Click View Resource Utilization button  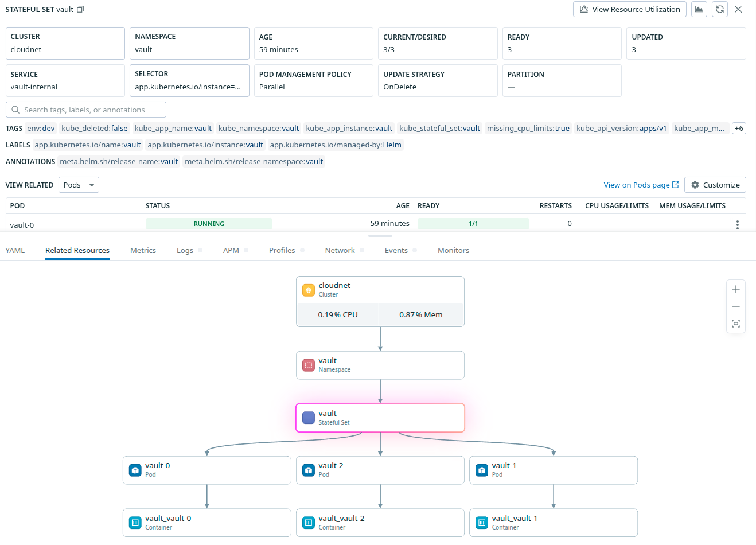[x=630, y=9]
